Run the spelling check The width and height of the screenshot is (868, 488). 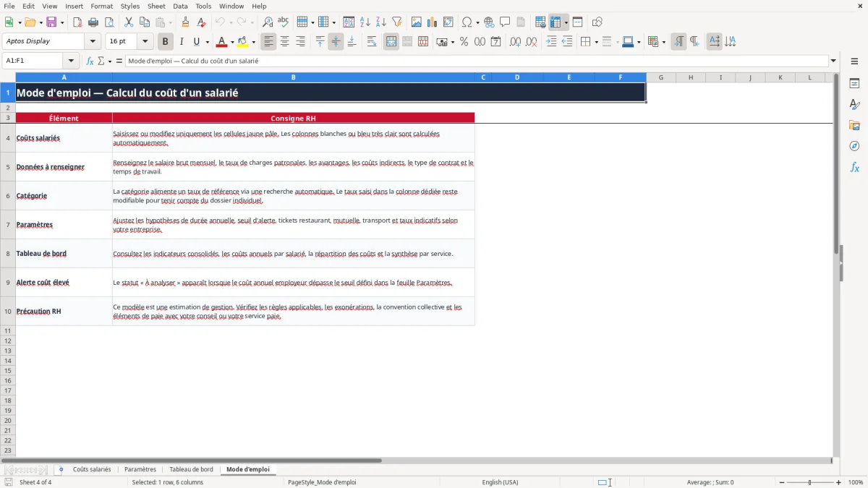(x=283, y=22)
